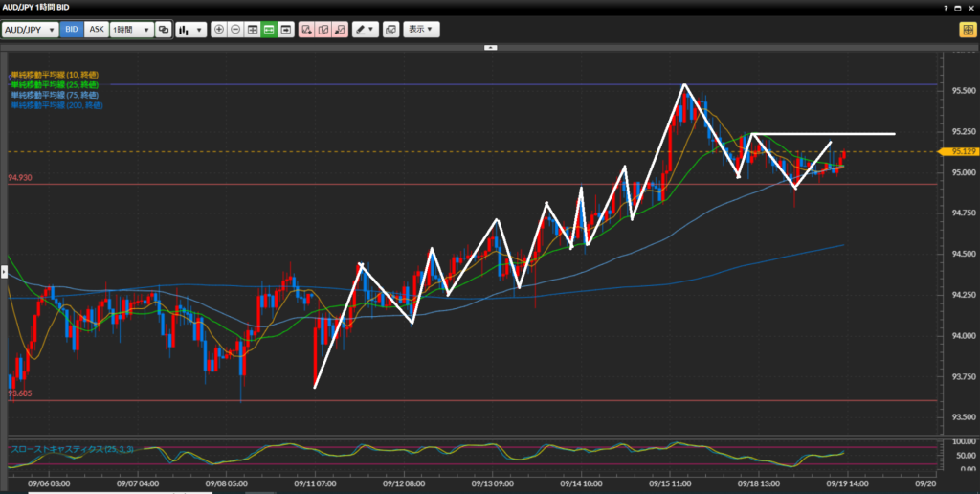Switch price display to ASK
Screen dimensions: 980x494
[97, 30]
